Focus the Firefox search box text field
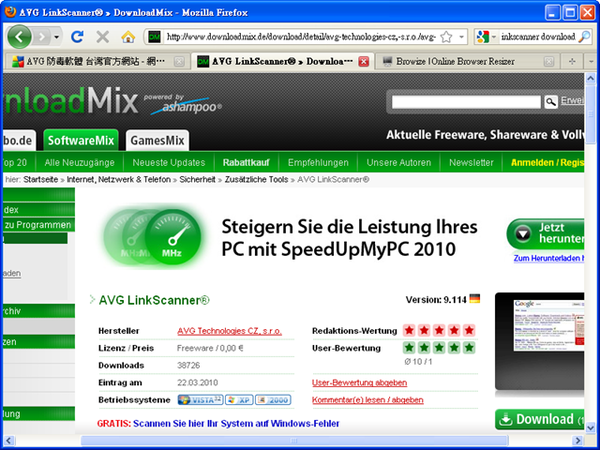This screenshot has height=450, width=600. click(x=538, y=37)
